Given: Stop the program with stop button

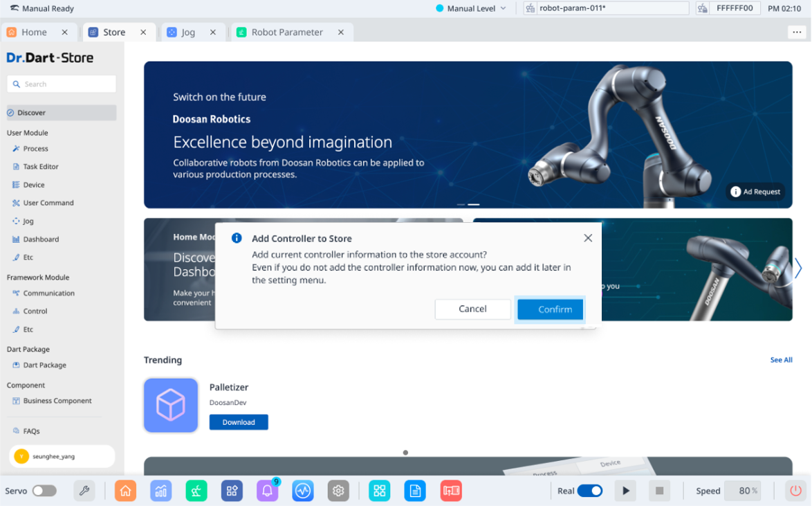Looking at the screenshot, I should [659, 491].
